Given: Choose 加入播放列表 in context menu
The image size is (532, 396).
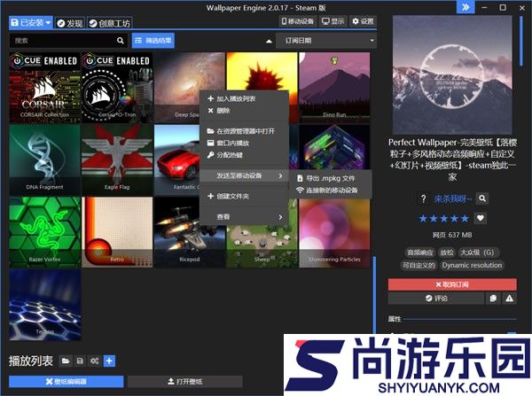Looking at the screenshot, I should click(x=244, y=98).
